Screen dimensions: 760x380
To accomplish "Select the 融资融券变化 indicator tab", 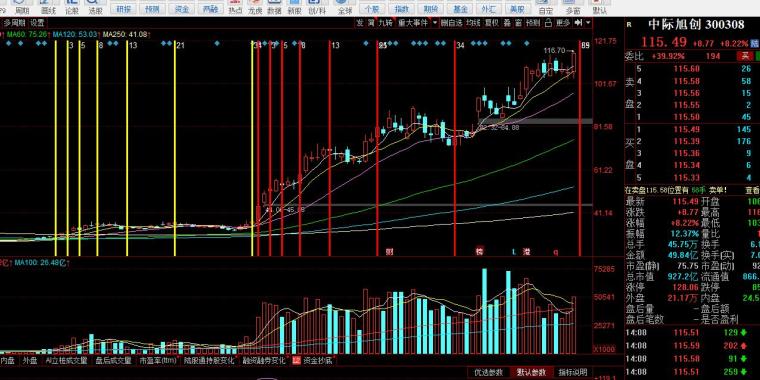I will click(264, 361).
